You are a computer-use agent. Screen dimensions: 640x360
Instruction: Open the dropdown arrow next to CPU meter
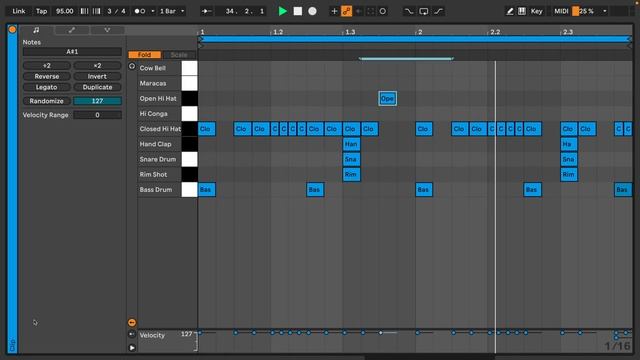point(605,11)
